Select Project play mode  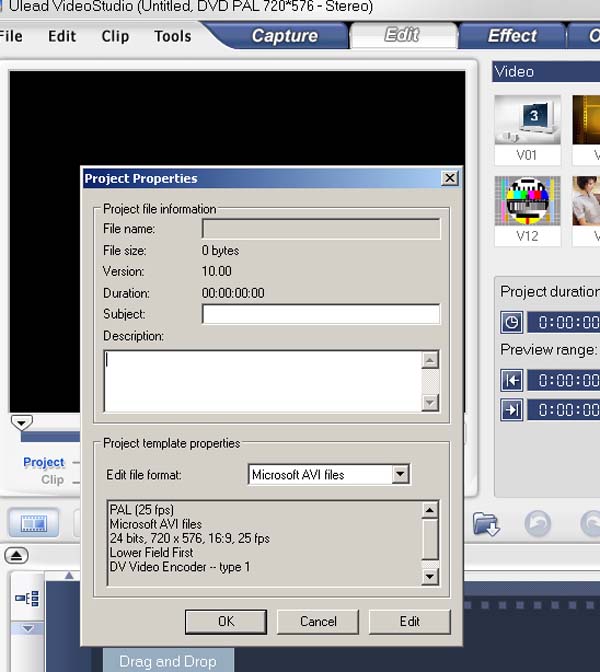pos(44,462)
